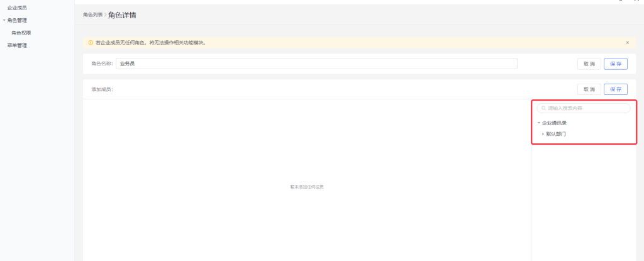This screenshot has width=644, height=261.
Task: Click the 暂未添加任何成员 placeholder text
Action: [307, 187]
